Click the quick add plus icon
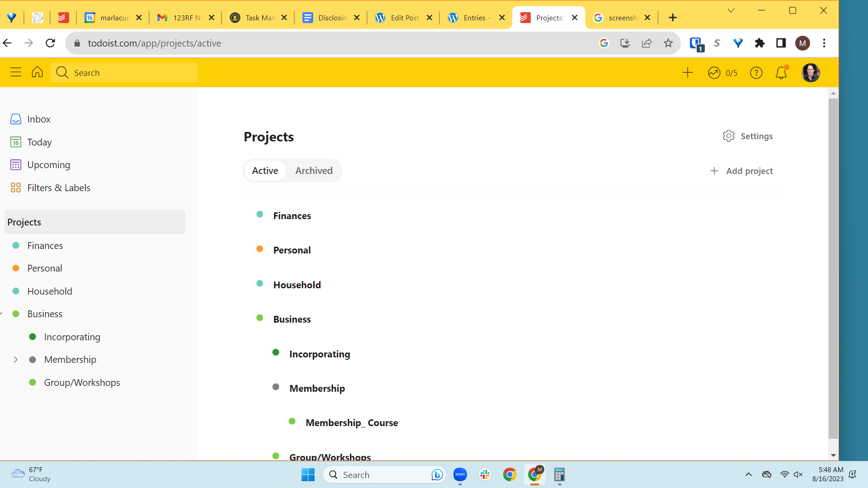The width and height of the screenshot is (868, 488). [687, 73]
